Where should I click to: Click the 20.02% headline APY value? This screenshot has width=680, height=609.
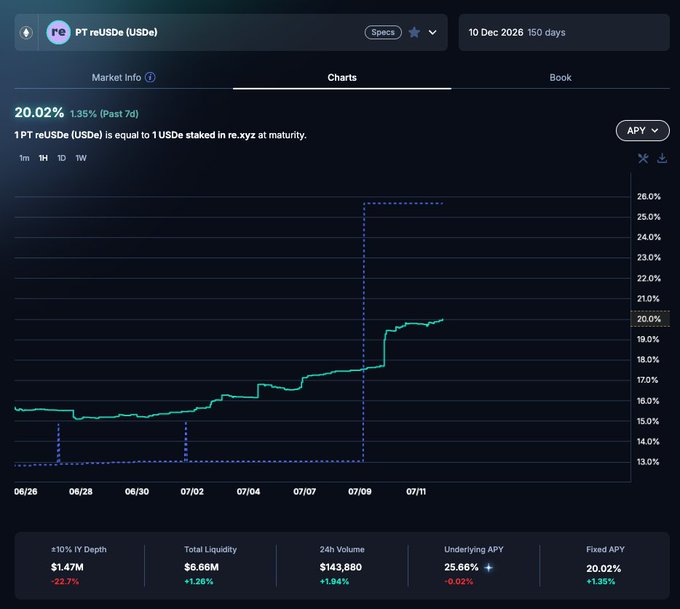[x=39, y=113]
